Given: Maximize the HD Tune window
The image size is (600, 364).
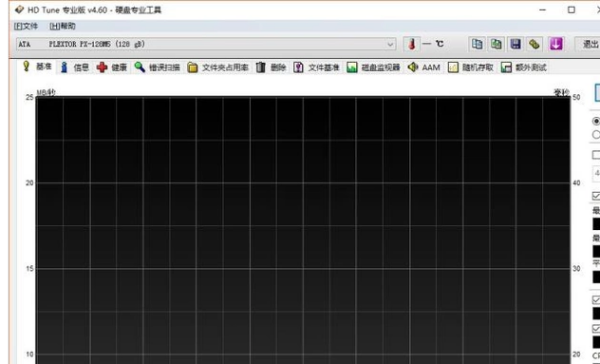Looking at the screenshot, I should [571, 10].
